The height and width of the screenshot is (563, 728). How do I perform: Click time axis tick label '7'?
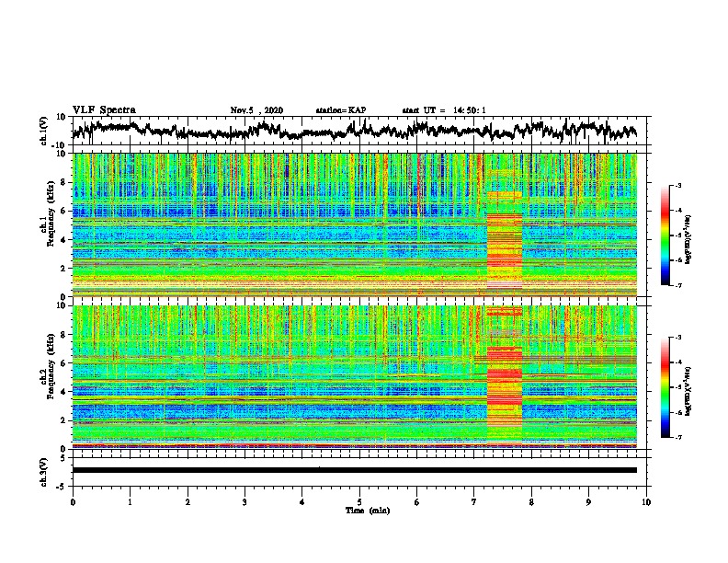pos(474,502)
